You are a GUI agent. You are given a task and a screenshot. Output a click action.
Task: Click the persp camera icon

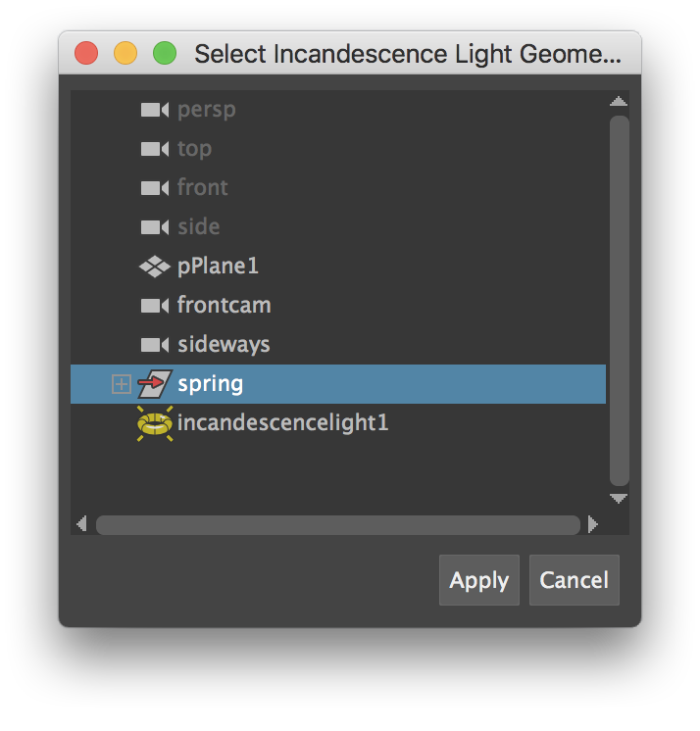[155, 110]
